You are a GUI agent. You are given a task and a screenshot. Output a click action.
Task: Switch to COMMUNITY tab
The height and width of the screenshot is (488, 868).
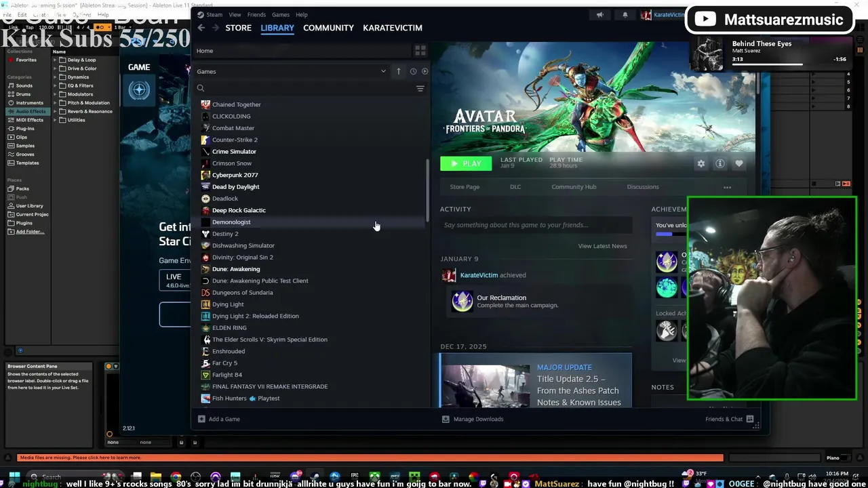328,28
